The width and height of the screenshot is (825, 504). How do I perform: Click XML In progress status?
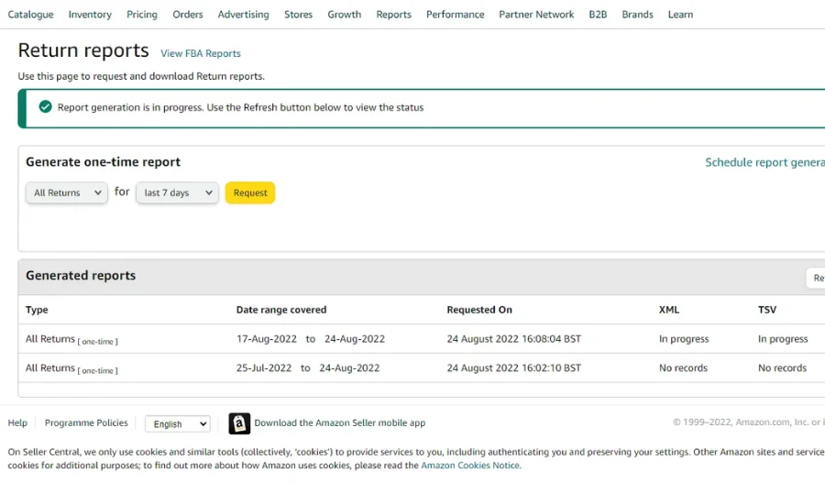tap(684, 339)
